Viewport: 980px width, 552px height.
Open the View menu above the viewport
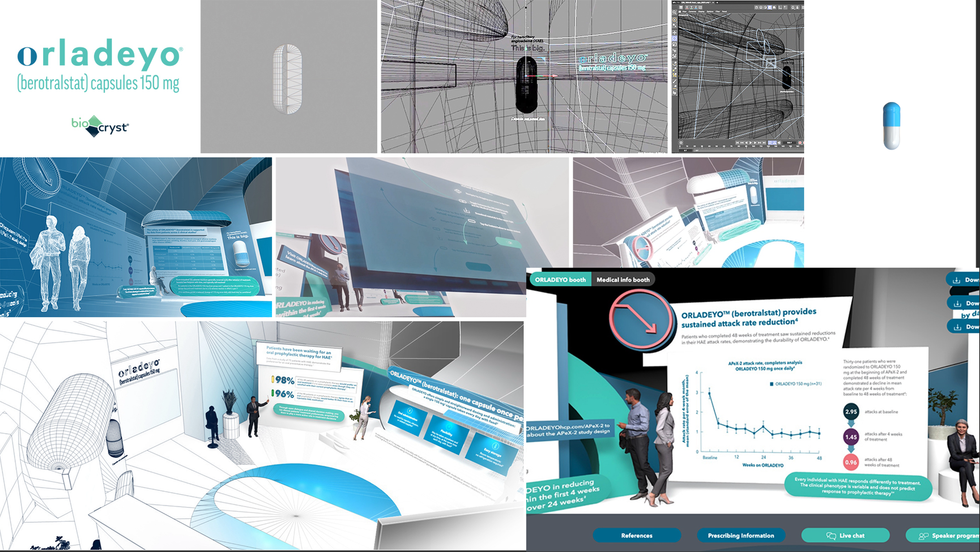coord(684,12)
